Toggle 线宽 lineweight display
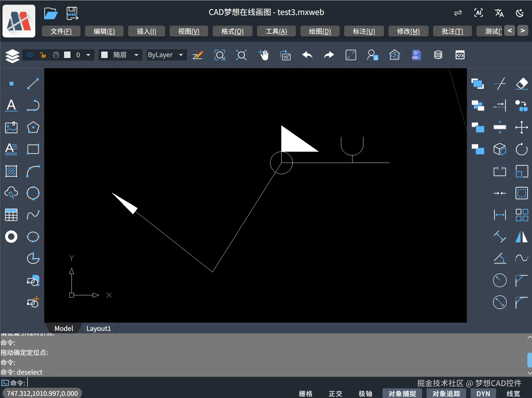This screenshot has height=398, width=532. pos(513,394)
